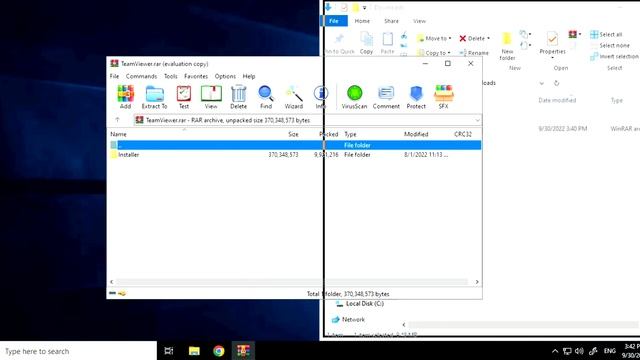Open Copy to dropdown in Explorer
The height and width of the screenshot is (360, 640).
point(434,53)
